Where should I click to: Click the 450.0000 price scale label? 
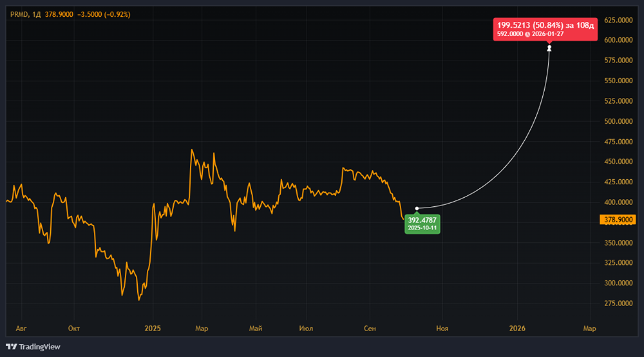tap(618, 162)
